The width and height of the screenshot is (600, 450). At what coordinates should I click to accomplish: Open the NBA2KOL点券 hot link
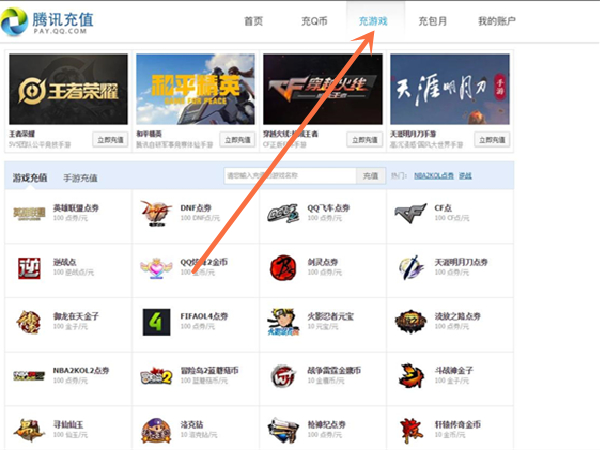(x=434, y=176)
